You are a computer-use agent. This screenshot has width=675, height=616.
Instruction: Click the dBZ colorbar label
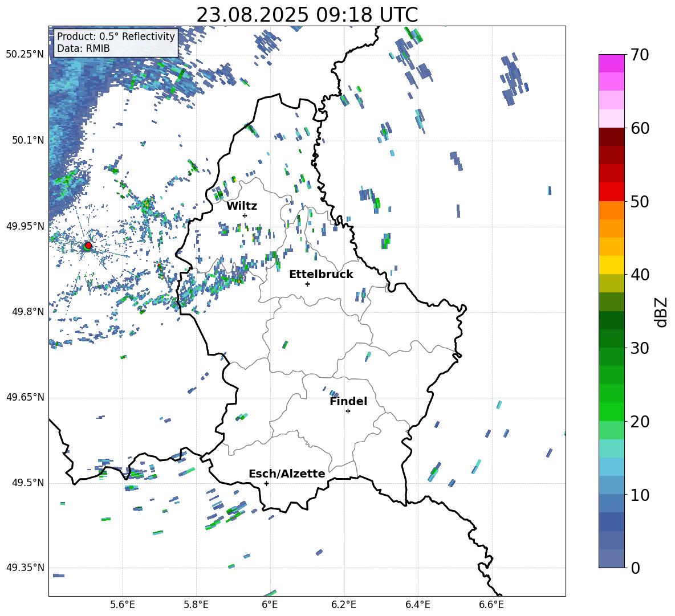(x=661, y=312)
